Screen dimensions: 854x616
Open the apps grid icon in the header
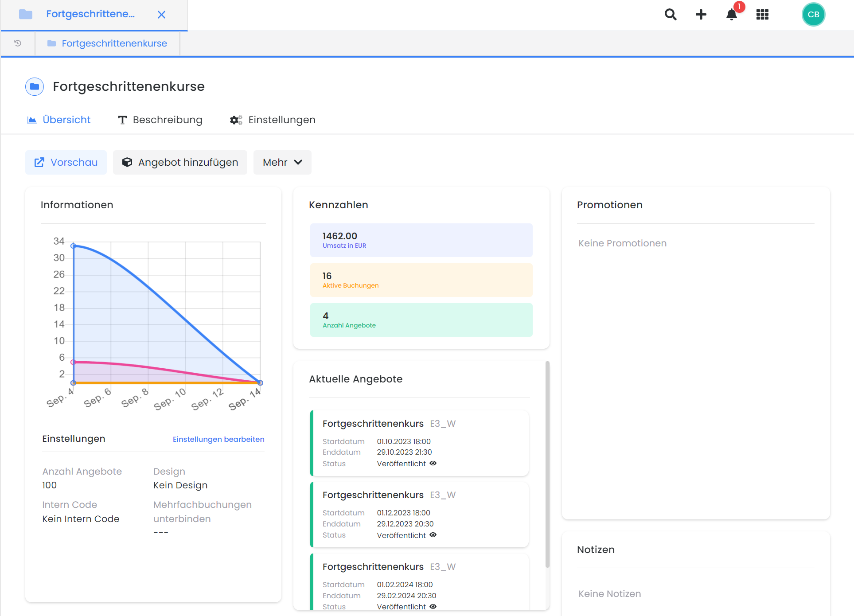click(763, 14)
